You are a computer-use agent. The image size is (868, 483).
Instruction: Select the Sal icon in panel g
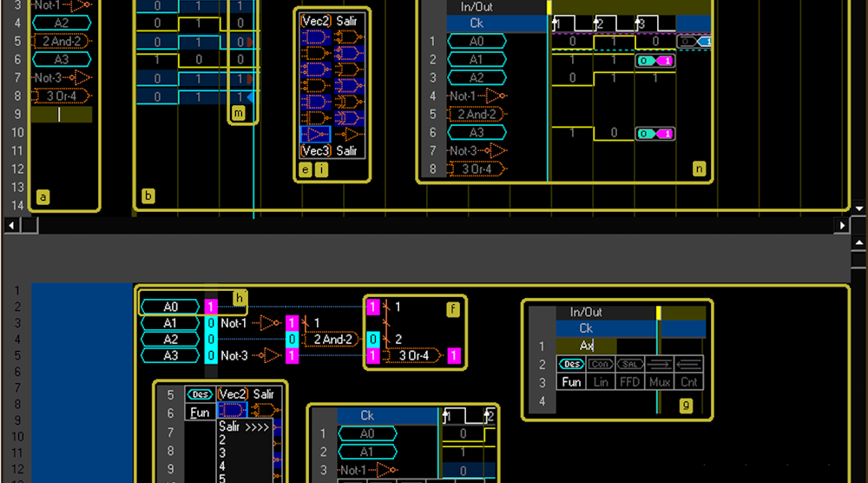coord(630,364)
